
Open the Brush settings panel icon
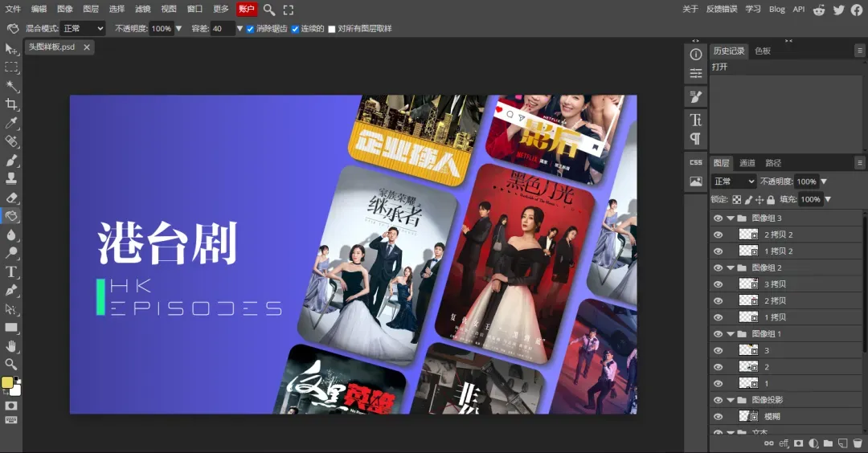(696, 97)
